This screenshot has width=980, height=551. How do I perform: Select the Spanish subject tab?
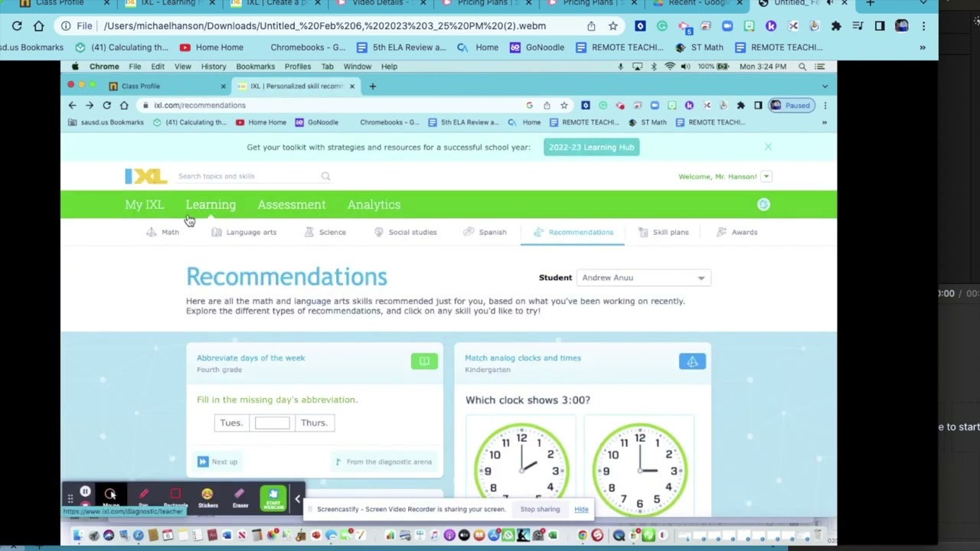click(x=485, y=232)
